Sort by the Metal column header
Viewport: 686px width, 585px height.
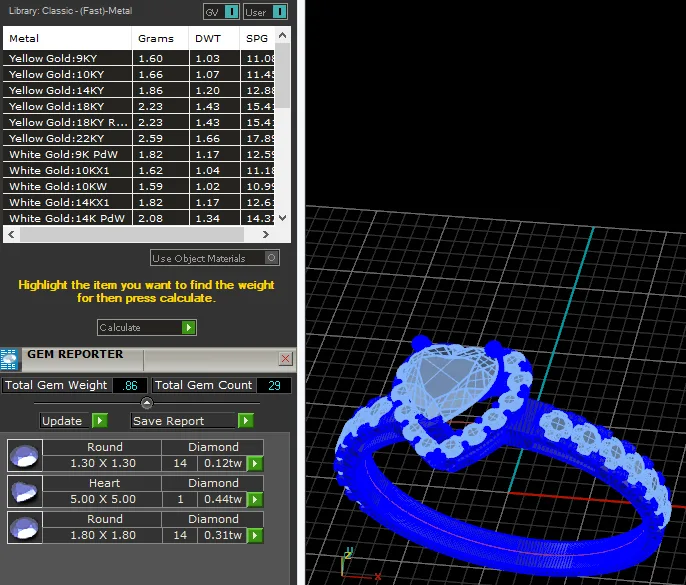point(67,39)
